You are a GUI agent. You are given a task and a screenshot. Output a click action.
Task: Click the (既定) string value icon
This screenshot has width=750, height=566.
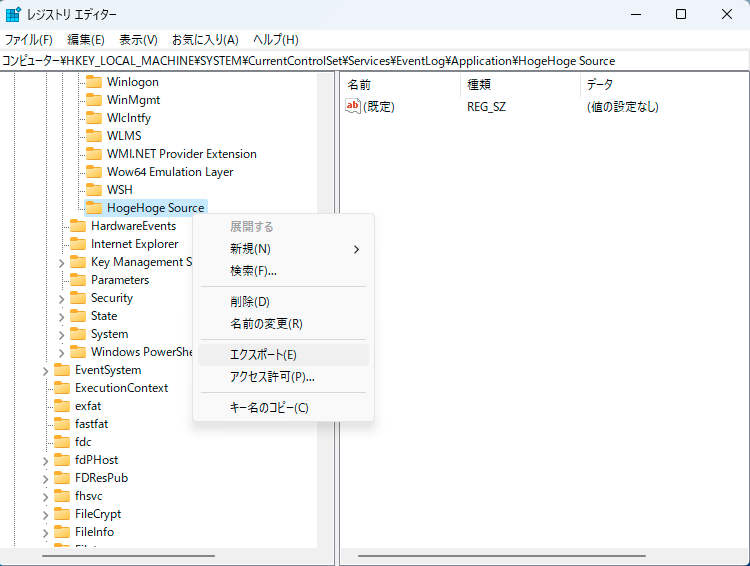click(352, 106)
